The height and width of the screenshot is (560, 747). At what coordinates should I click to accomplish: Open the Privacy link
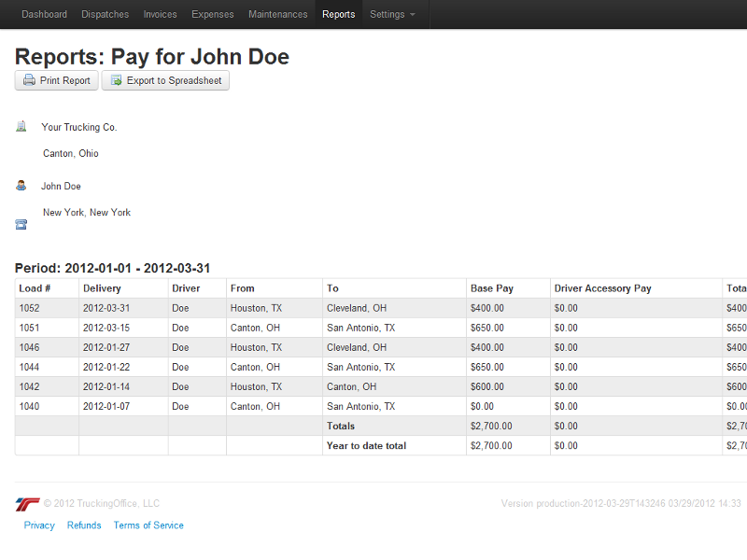(39, 525)
